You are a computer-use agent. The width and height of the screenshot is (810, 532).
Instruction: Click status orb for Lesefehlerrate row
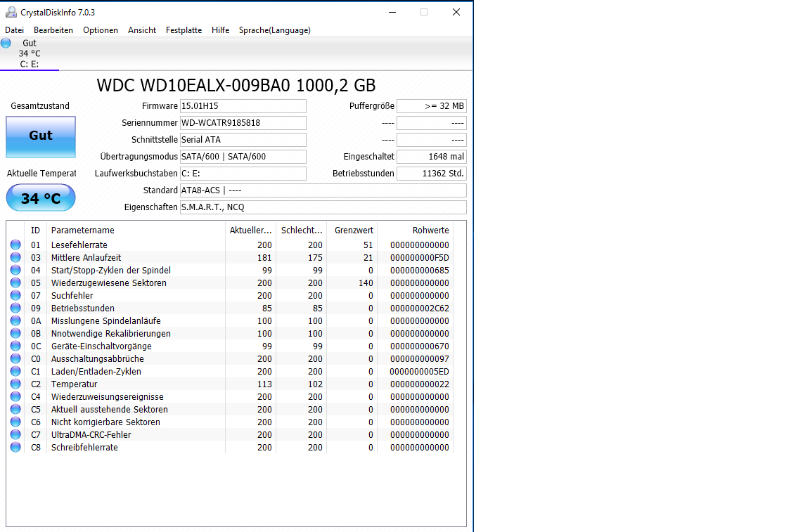15,245
